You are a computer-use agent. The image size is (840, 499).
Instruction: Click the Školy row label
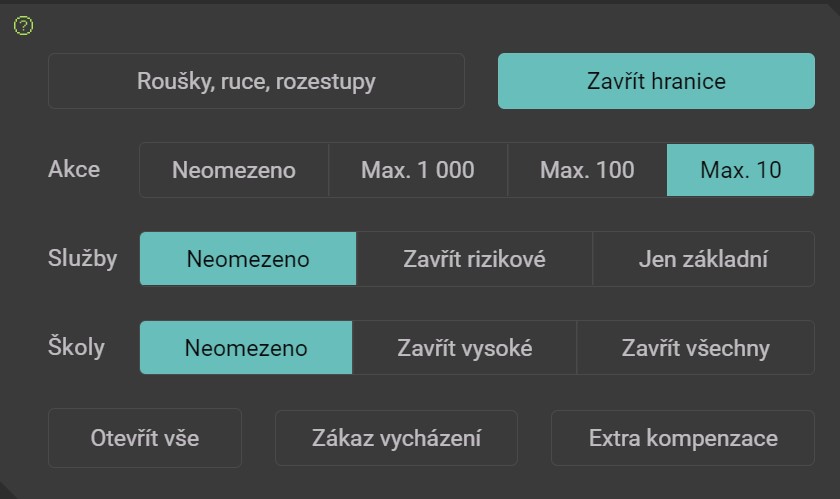coord(76,347)
